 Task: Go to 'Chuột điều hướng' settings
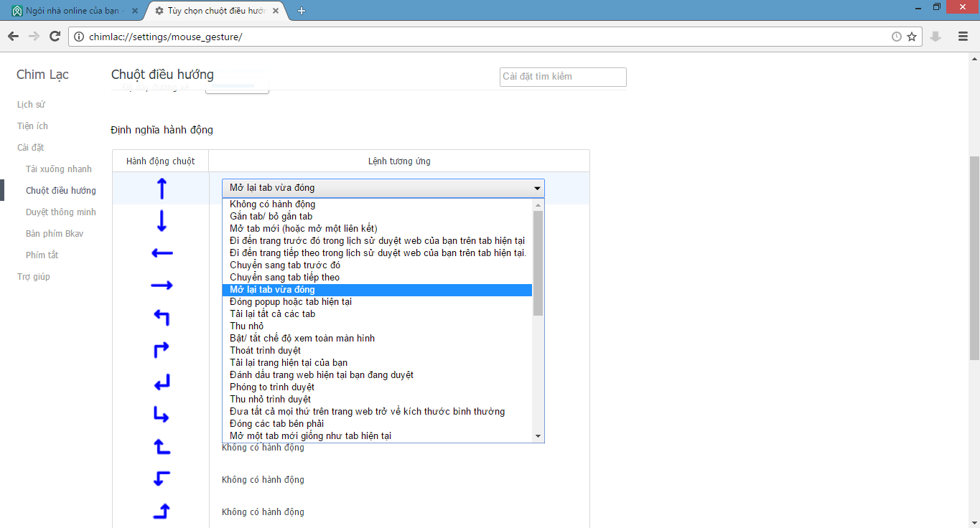pos(61,191)
